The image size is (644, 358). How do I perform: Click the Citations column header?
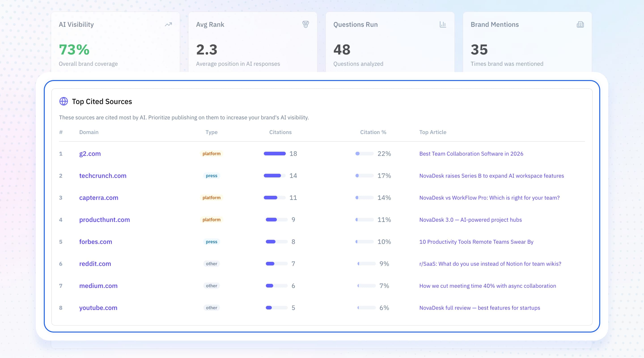pyautogui.click(x=280, y=132)
